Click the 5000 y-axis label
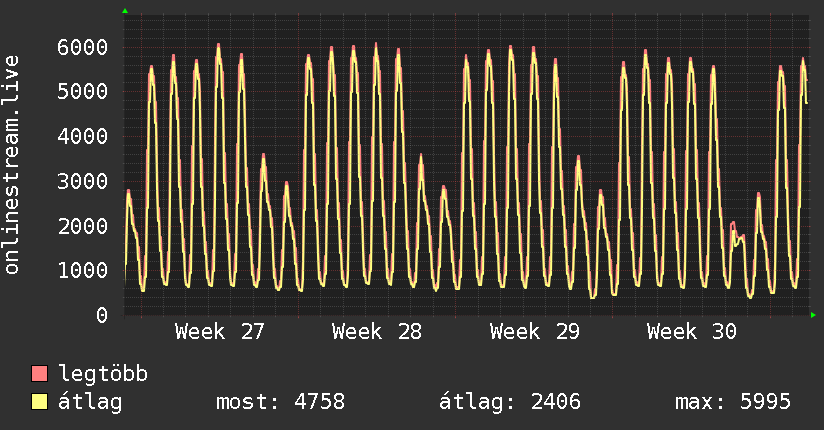 (x=83, y=91)
